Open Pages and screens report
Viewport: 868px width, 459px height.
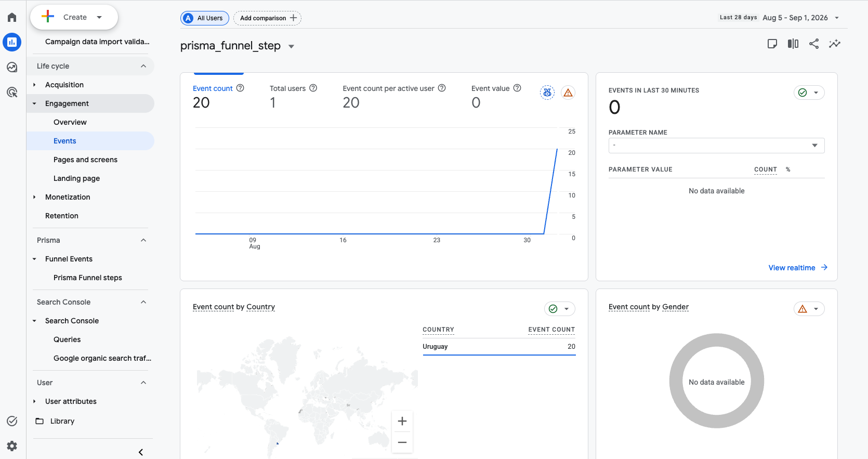coord(85,160)
